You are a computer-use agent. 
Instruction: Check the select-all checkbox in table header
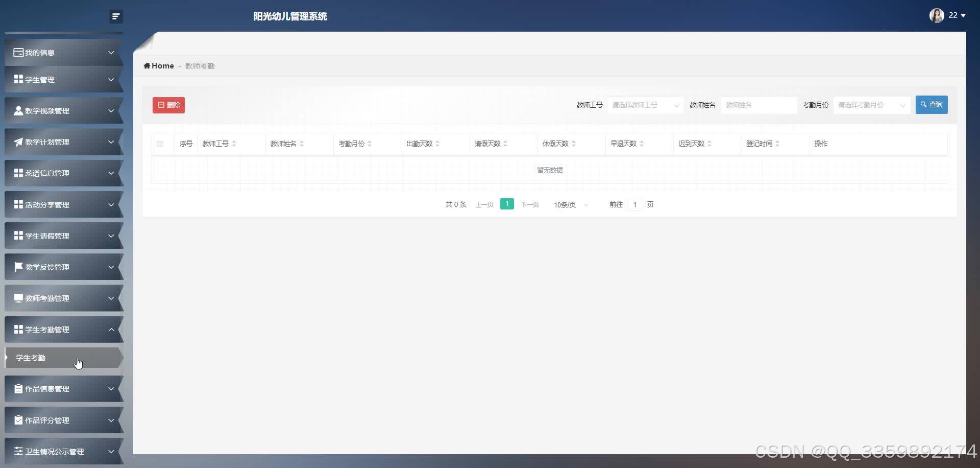coord(160,144)
